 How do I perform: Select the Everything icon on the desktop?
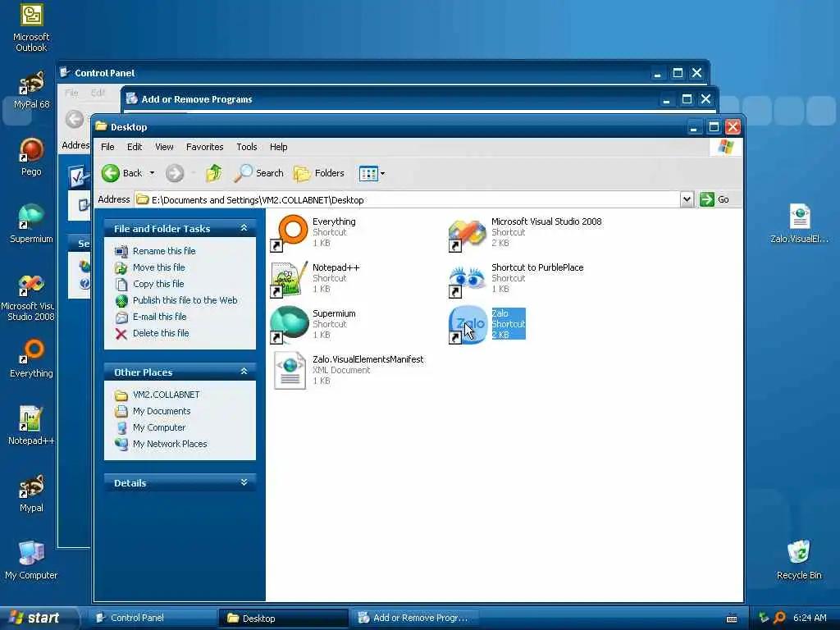coord(31,359)
